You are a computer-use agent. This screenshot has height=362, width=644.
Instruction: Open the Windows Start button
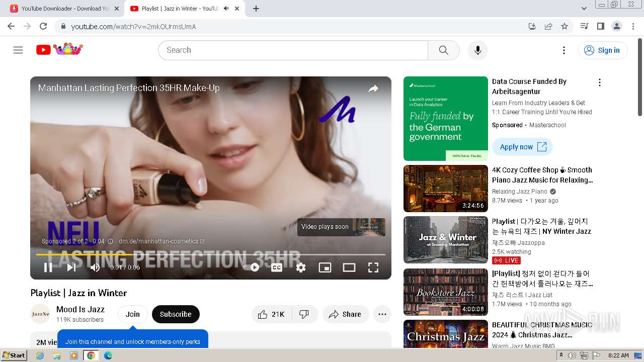click(x=14, y=355)
